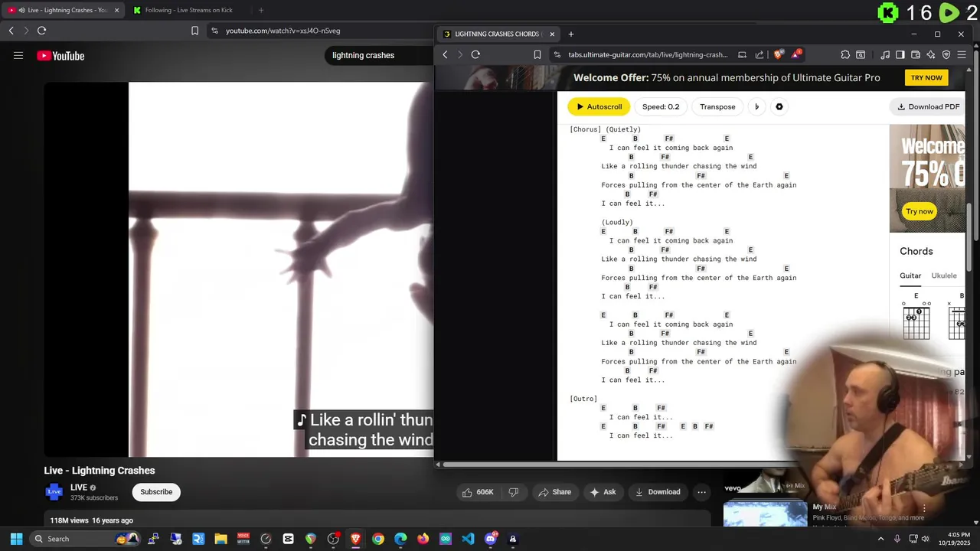Viewport: 980px width, 551px height.
Task: Like the Lightning Crashes video
Action: pyautogui.click(x=478, y=492)
